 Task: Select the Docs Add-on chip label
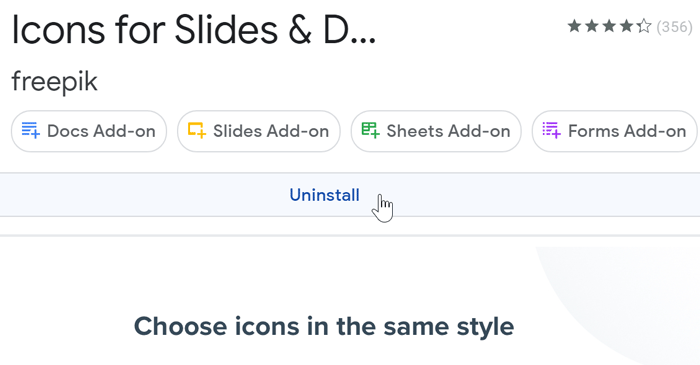[101, 131]
